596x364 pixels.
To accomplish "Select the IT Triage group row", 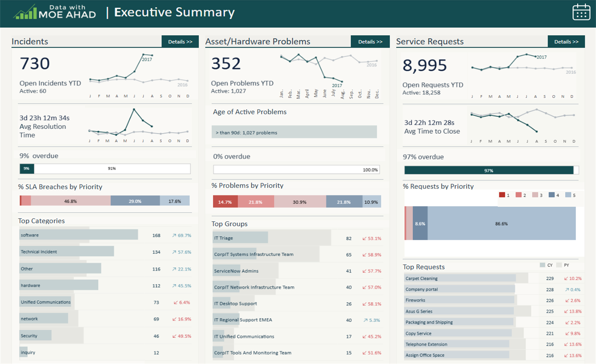I will [x=297, y=238].
